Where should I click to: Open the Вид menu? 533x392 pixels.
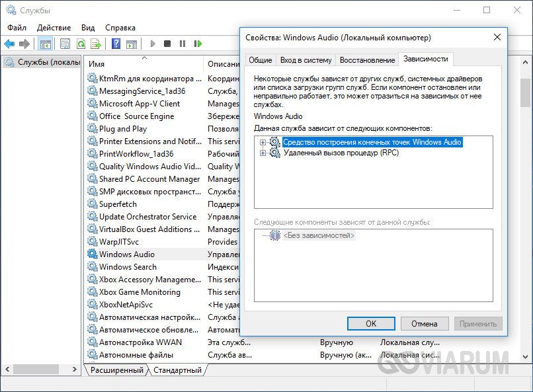coord(88,28)
